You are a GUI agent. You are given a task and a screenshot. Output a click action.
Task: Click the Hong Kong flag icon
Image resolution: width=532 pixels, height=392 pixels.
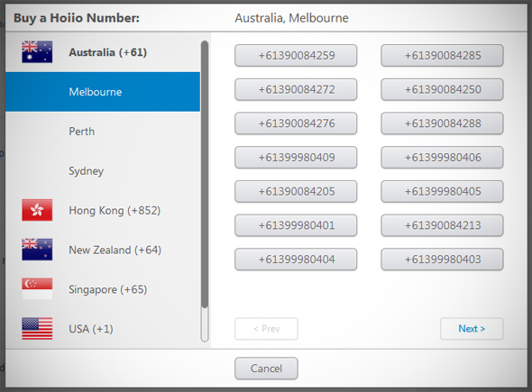(x=37, y=210)
